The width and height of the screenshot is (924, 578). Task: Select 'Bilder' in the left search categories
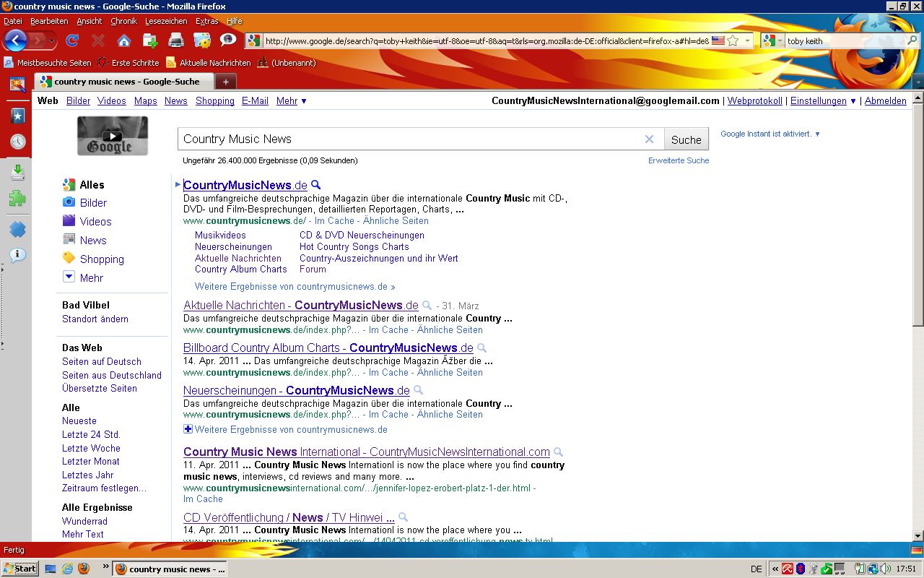point(84,203)
